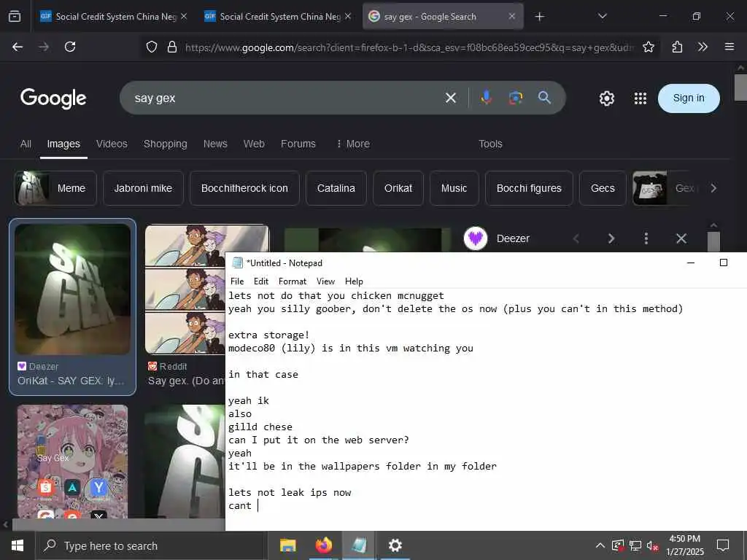Switch to the News results tab
747x560 pixels.
[x=215, y=144]
